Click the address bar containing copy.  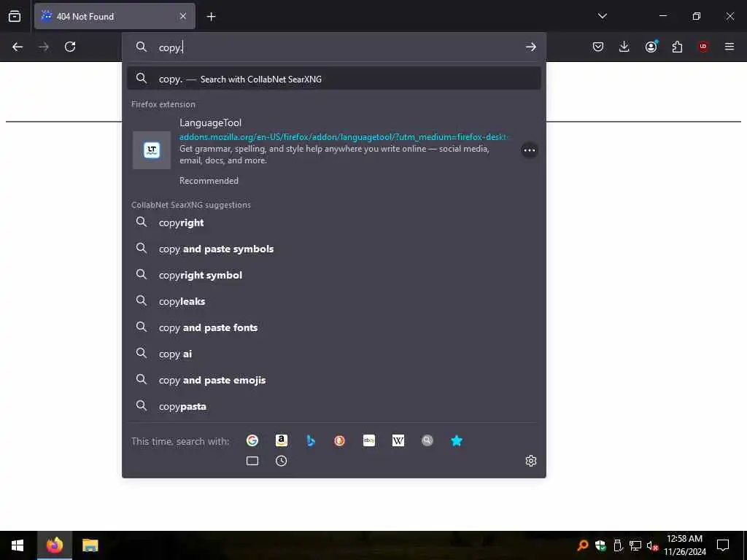point(333,47)
